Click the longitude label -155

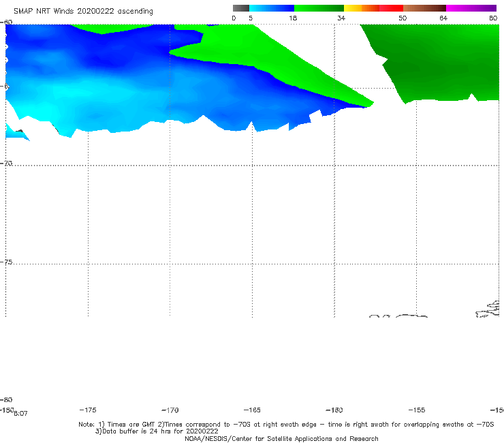[x=417, y=410]
